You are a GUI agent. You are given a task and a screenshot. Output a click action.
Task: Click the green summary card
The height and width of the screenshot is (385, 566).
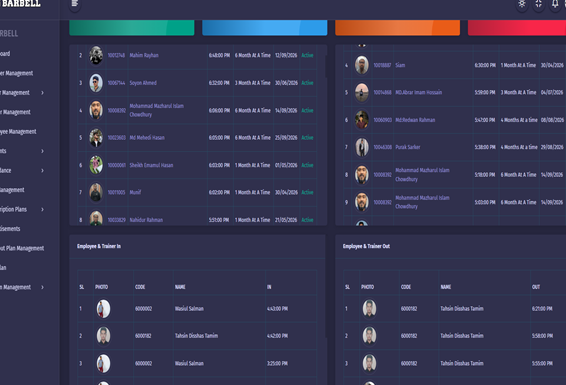(x=132, y=28)
